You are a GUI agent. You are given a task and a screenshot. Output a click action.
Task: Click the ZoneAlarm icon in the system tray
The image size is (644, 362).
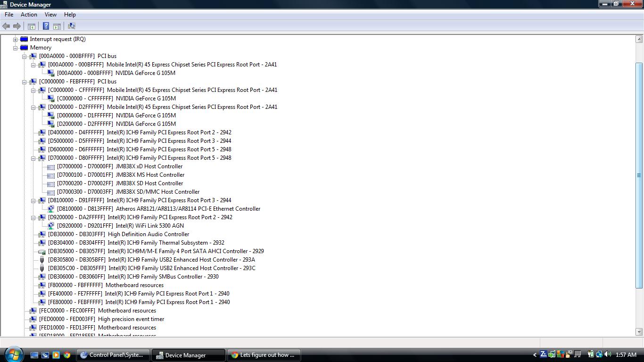point(543,354)
